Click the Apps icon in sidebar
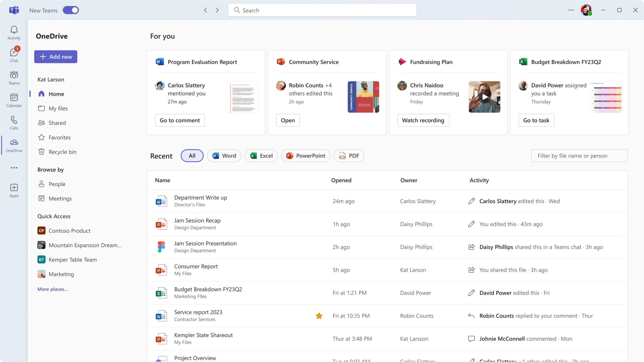Screen dimensions: 644x362 [x=14, y=190]
